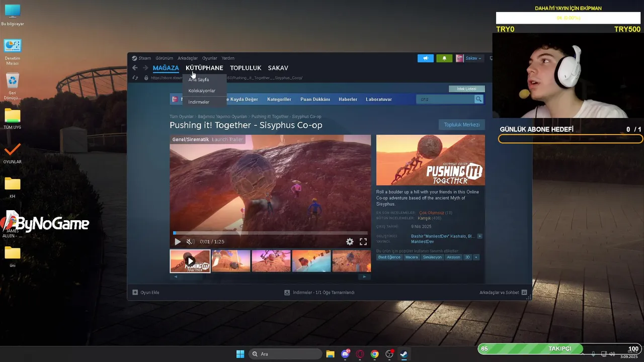Open the SAKAV profile tab
Screen dimensions: 644x362
[x=278, y=68]
